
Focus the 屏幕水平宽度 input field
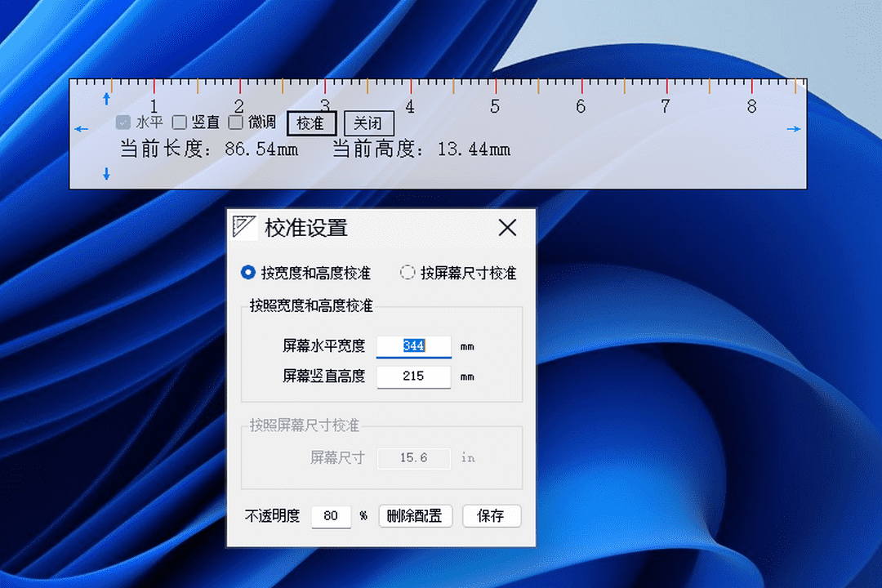[413, 346]
